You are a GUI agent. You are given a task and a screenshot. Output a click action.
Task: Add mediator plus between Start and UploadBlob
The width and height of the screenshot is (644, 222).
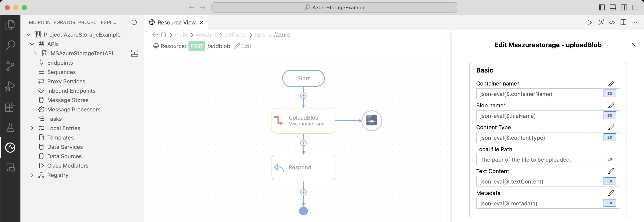pyautogui.click(x=303, y=96)
